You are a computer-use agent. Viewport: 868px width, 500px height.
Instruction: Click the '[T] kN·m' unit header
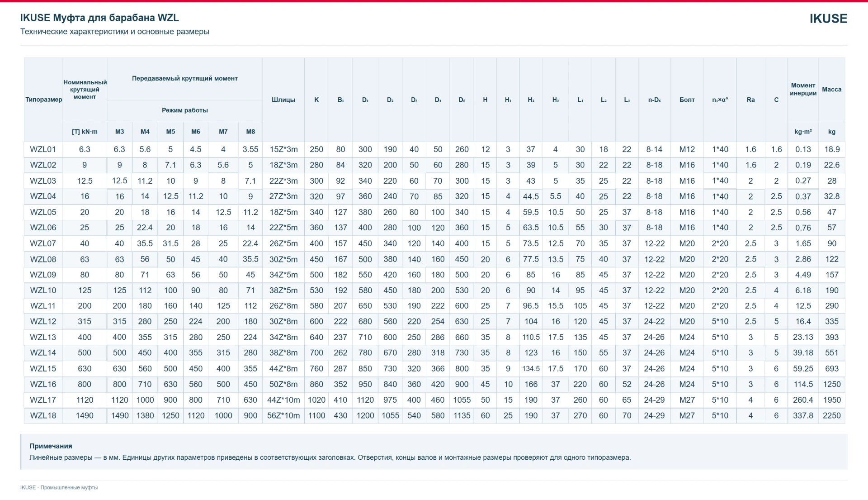coord(85,132)
